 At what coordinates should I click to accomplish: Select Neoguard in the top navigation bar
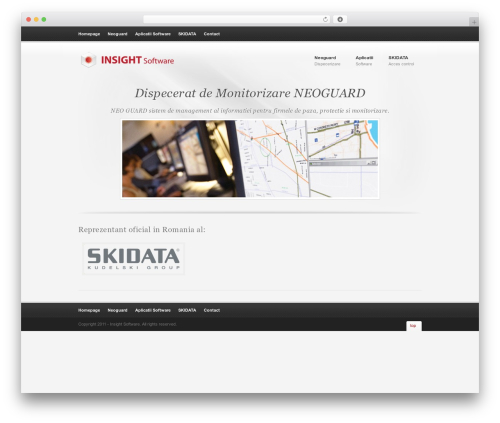117,34
